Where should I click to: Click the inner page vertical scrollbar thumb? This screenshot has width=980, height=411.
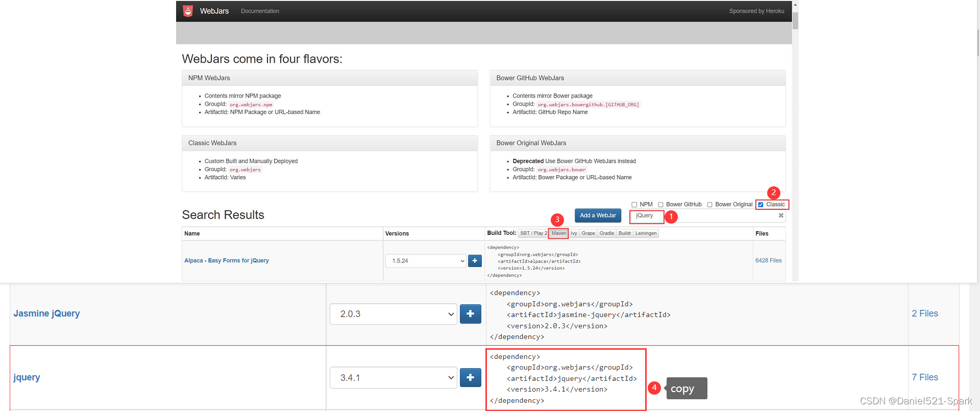pos(795,20)
